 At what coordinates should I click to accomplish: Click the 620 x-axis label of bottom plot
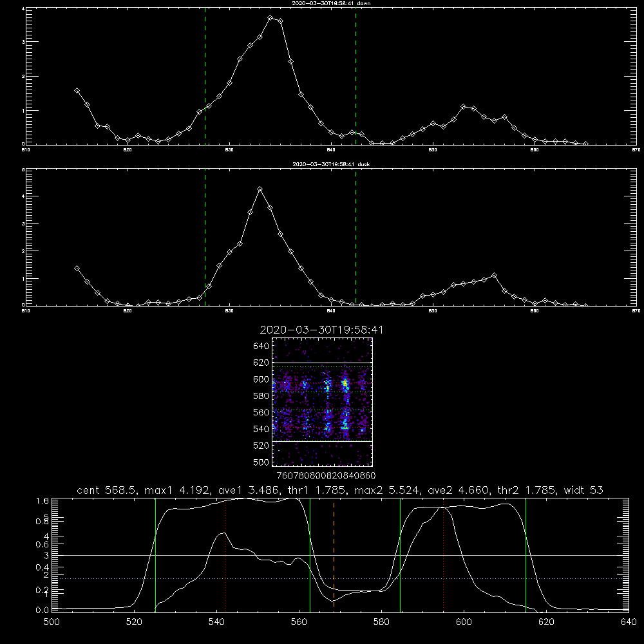[x=546, y=622]
